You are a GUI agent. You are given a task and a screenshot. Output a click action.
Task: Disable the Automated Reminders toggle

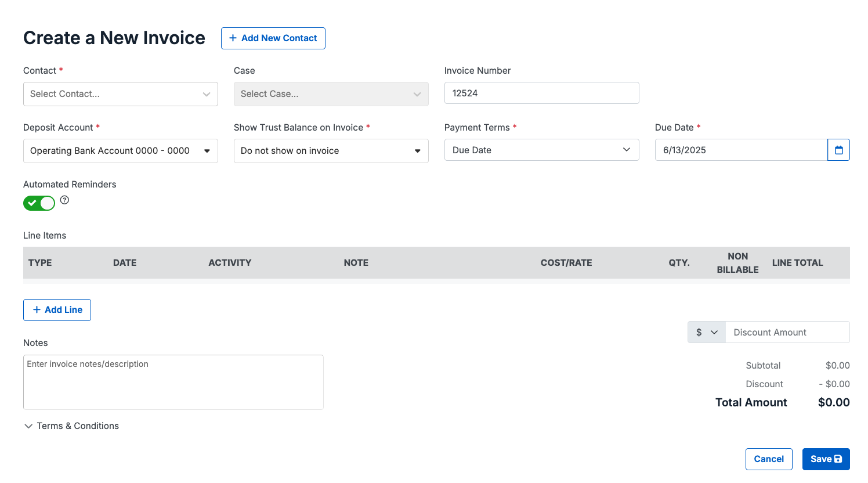pyautogui.click(x=39, y=203)
